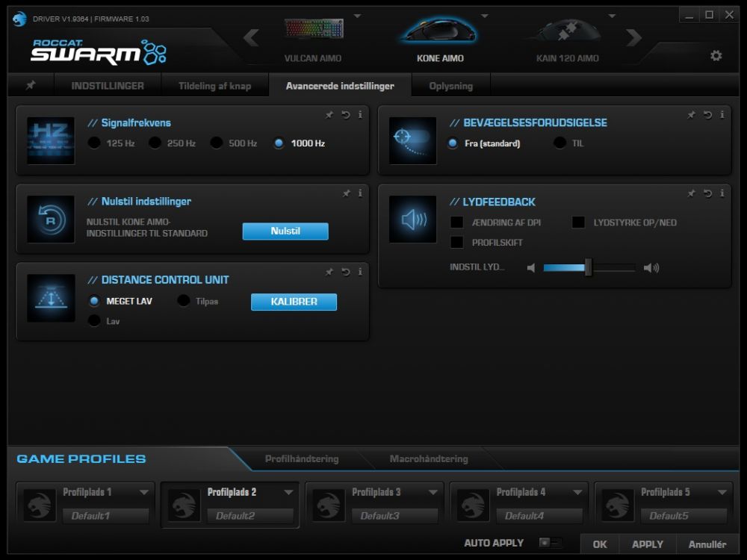The height and width of the screenshot is (560, 747).
Task: Expand Profilplads 1 dropdown arrow
Action: point(144,492)
